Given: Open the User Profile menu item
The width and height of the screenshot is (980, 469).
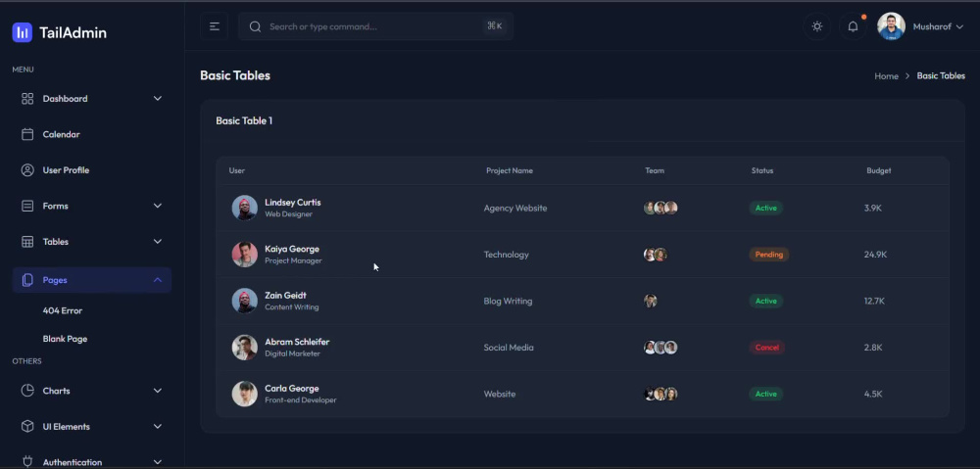Looking at the screenshot, I should tap(92, 169).
